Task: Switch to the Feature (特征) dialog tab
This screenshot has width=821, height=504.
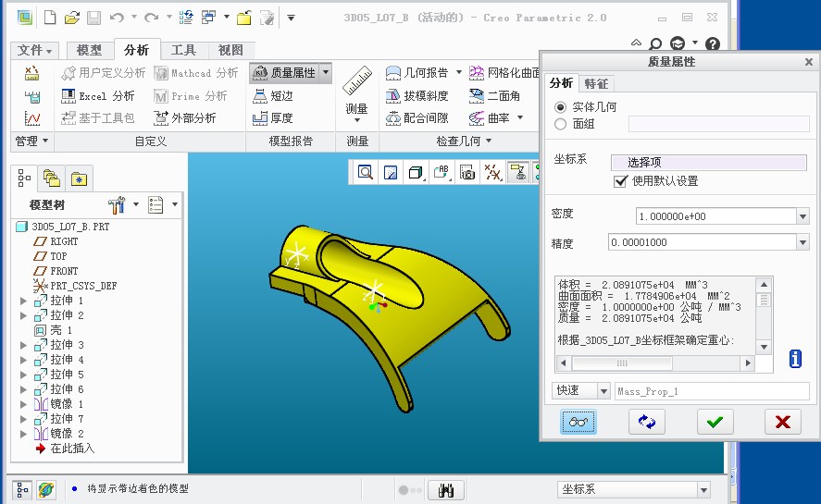Action: pos(596,83)
